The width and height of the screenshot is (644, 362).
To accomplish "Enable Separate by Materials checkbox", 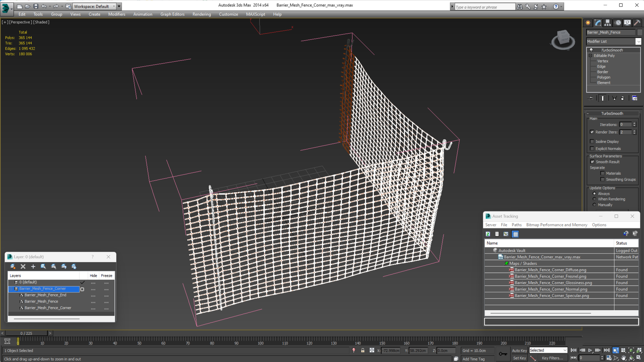I will click(x=602, y=173).
